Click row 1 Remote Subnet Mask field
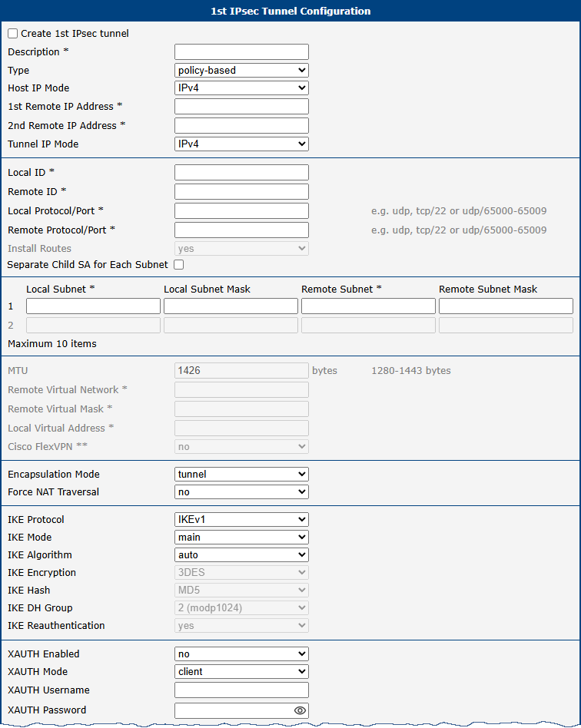 (506, 306)
